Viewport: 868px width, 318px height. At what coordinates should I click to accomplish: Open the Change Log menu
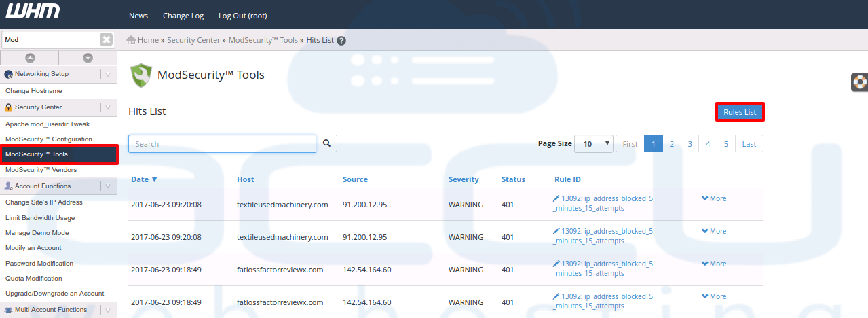tap(183, 16)
